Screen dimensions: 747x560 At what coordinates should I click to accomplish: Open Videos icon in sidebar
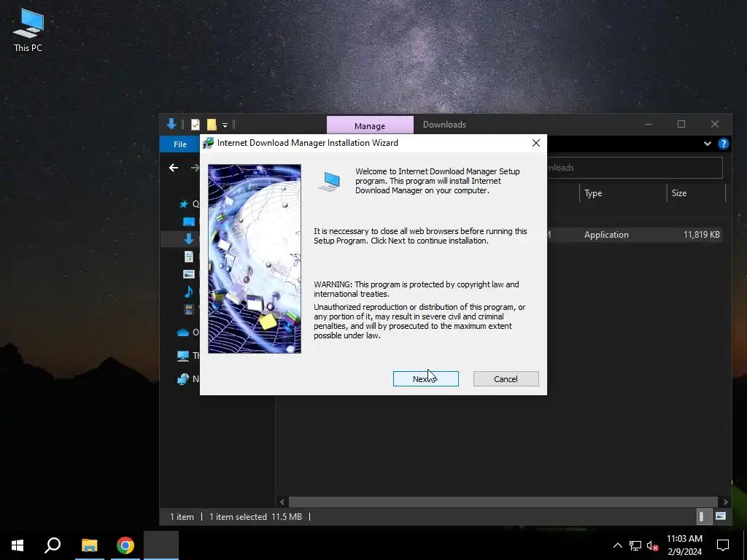coord(189,309)
